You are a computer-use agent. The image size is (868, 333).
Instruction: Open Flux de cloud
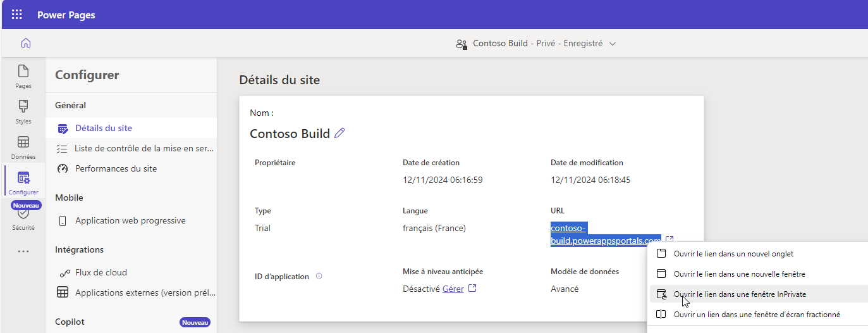pyautogui.click(x=131, y=272)
